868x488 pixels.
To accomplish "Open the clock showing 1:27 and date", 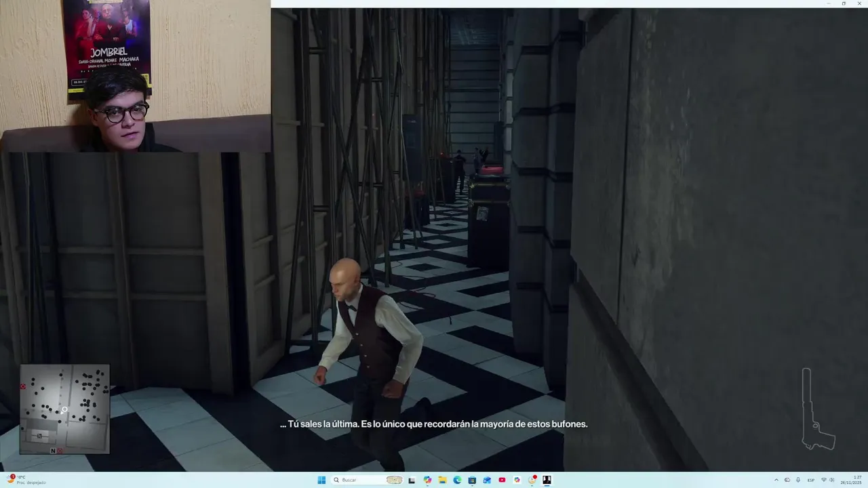I will pyautogui.click(x=851, y=480).
